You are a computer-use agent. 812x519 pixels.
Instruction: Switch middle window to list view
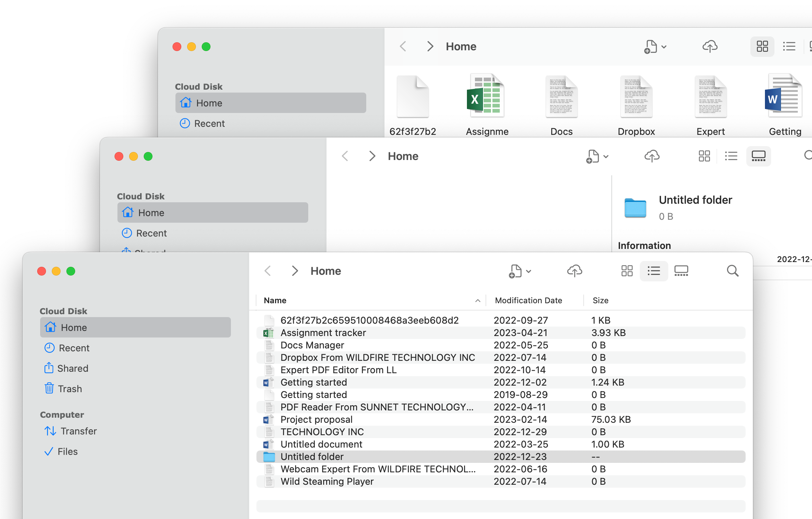tap(731, 156)
